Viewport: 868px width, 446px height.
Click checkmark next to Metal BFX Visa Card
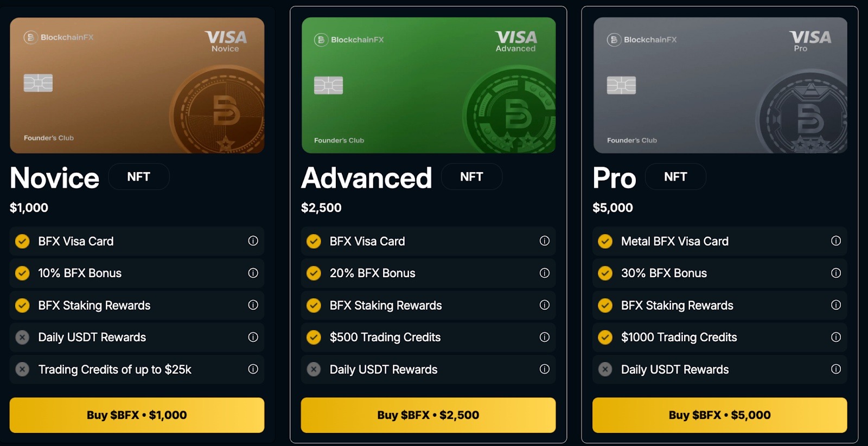point(605,241)
